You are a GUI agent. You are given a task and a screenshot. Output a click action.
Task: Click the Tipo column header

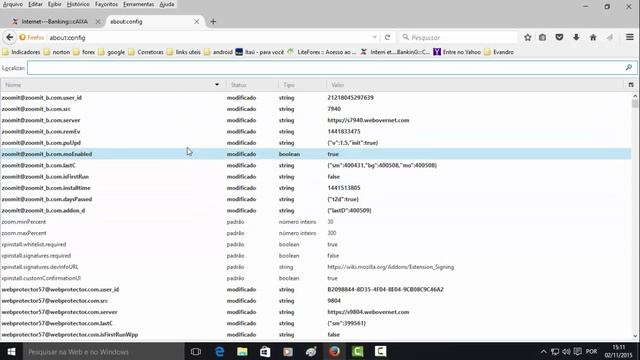[302, 85]
